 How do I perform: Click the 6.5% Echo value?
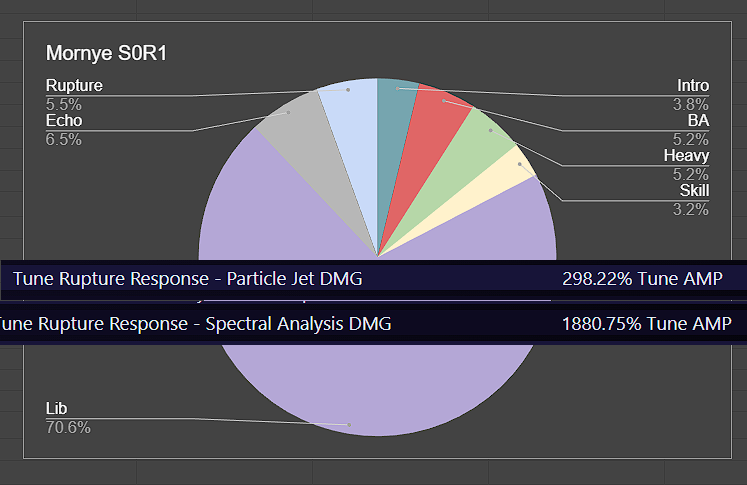pyautogui.click(x=63, y=140)
